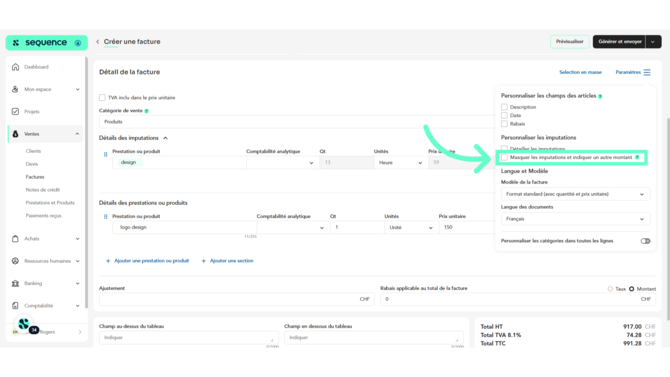The width and height of the screenshot is (670, 377).
Task: Open Comptabilité analytique dropdown on design row
Action: click(282, 162)
